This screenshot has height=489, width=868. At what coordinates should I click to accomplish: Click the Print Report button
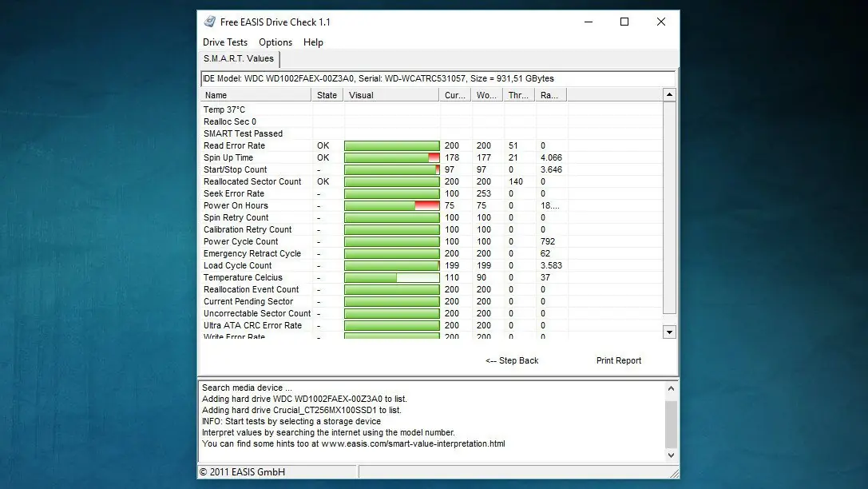(618, 360)
